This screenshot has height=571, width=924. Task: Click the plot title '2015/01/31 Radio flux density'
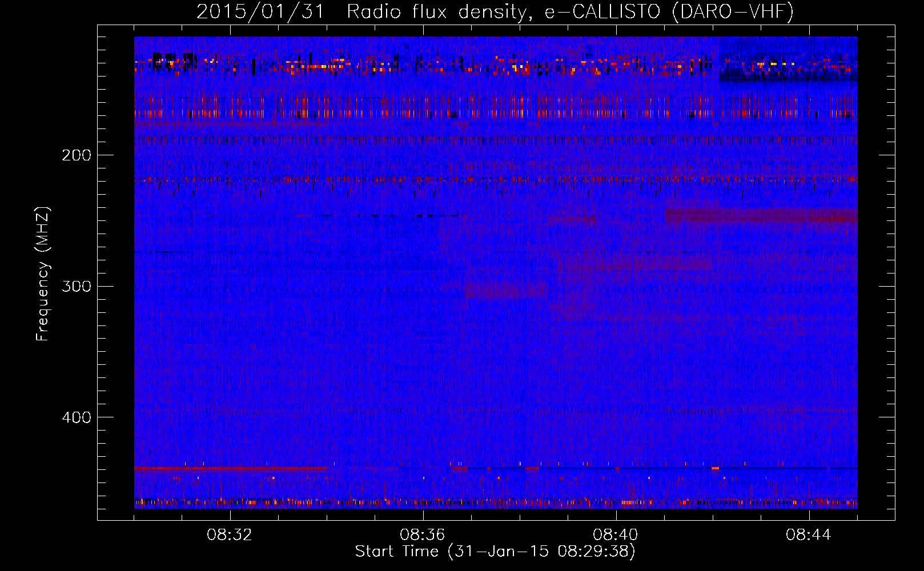(x=495, y=11)
